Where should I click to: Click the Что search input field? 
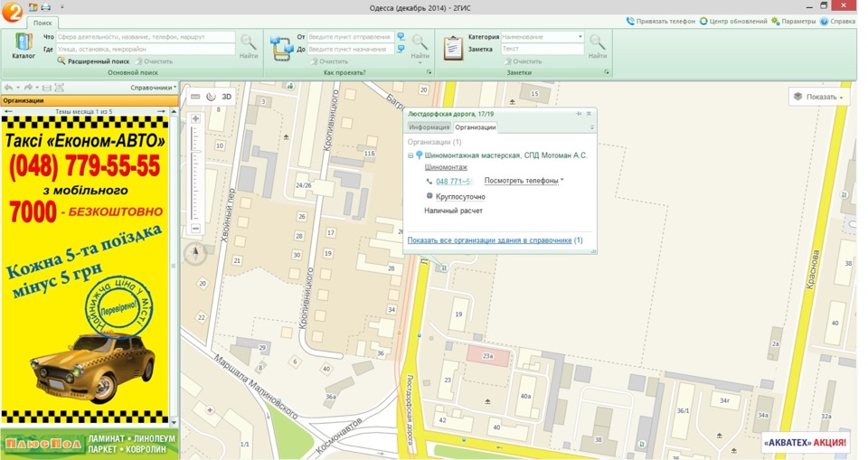coord(146,36)
